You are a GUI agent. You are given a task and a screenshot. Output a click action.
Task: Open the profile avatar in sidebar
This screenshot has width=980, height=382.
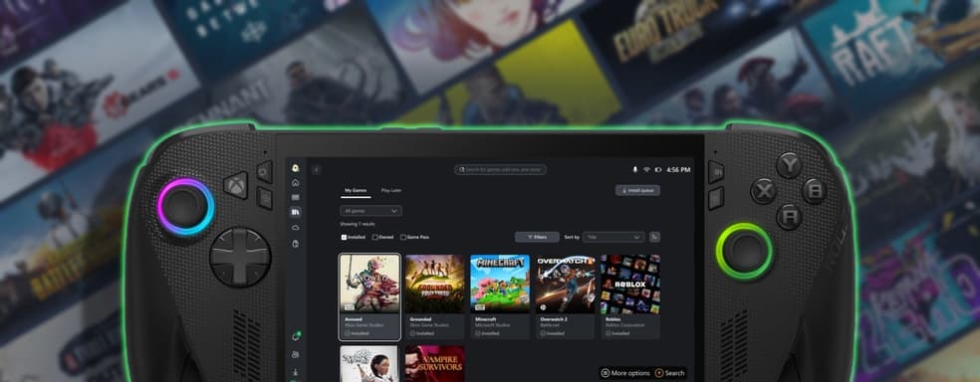click(295, 168)
